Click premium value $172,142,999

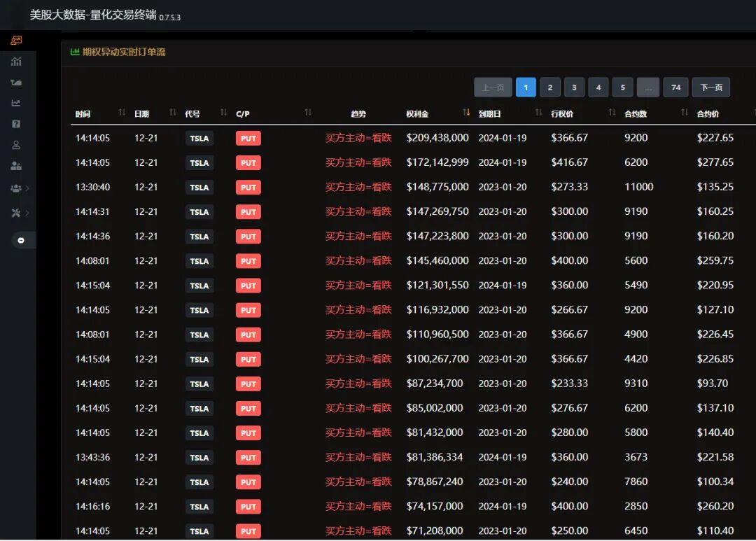437,162
